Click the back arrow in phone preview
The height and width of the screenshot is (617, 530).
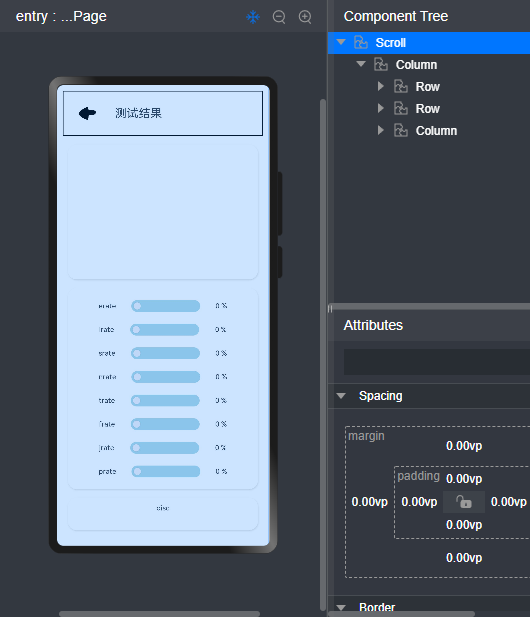(x=87, y=113)
